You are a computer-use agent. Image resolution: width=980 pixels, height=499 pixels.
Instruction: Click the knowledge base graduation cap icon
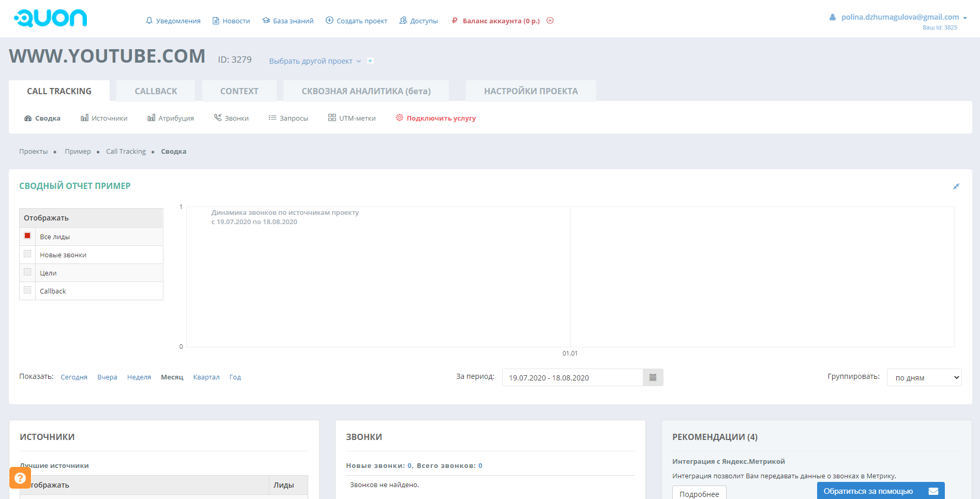266,21
